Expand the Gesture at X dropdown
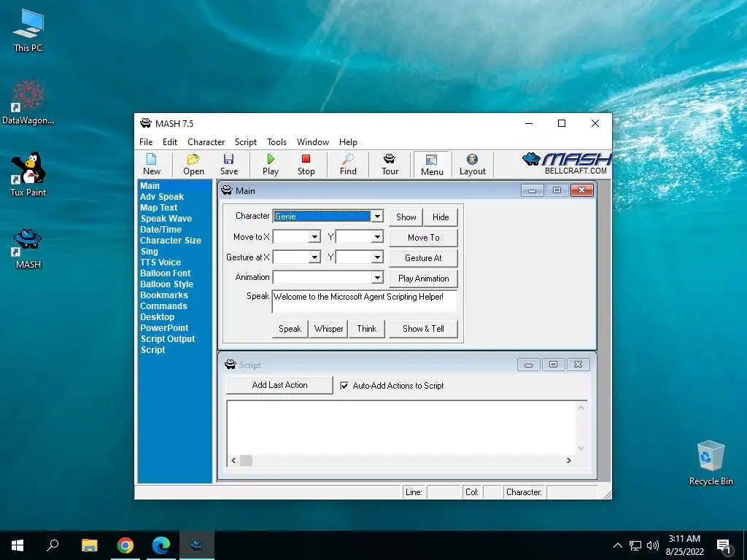 tap(314, 257)
